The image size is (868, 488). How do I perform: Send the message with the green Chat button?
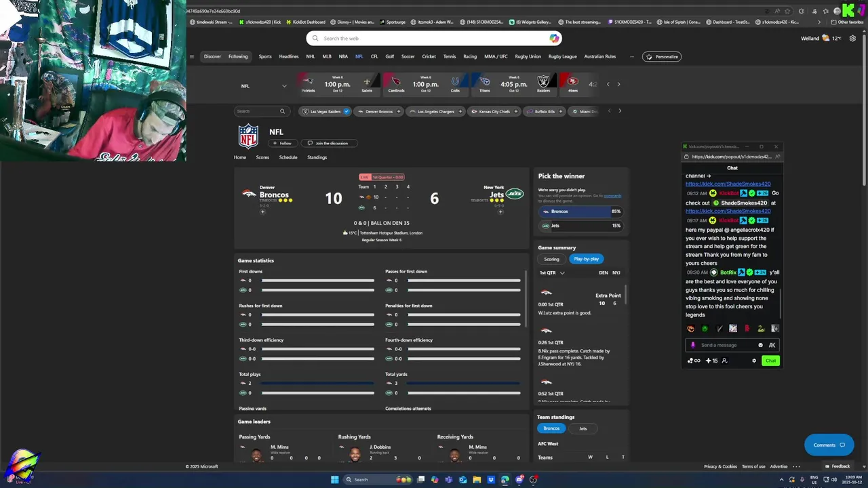pos(770,361)
